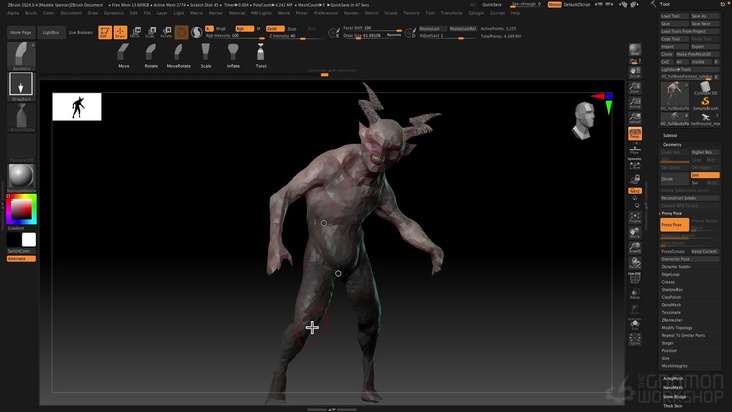This screenshot has height=412, width=732.
Task: Click the sculptris pro S-shaped icon
Action: [197, 32]
